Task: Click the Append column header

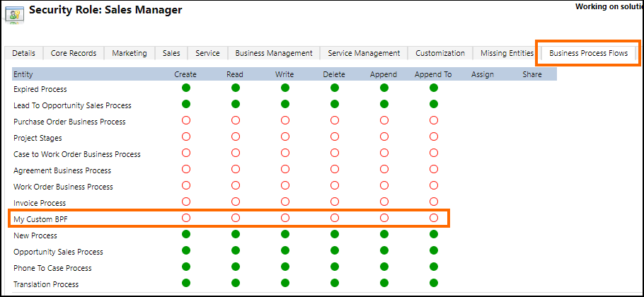Action: pos(384,74)
